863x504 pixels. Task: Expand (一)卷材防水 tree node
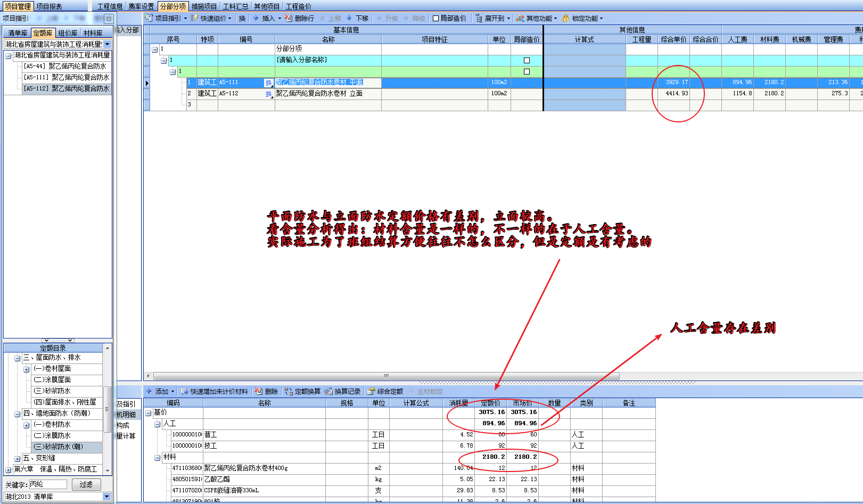[x=26, y=425]
